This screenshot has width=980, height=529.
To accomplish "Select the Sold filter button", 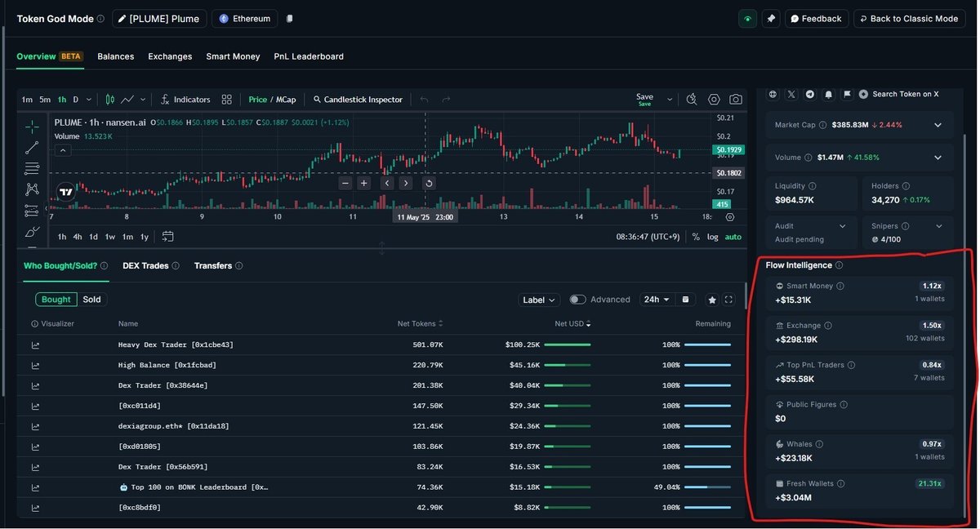I will coord(91,299).
